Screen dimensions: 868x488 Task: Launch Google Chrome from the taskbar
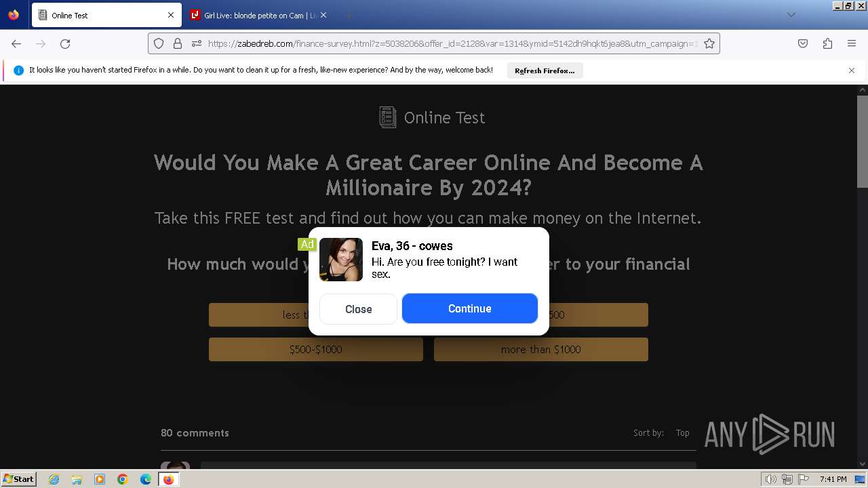click(x=123, y=479)
